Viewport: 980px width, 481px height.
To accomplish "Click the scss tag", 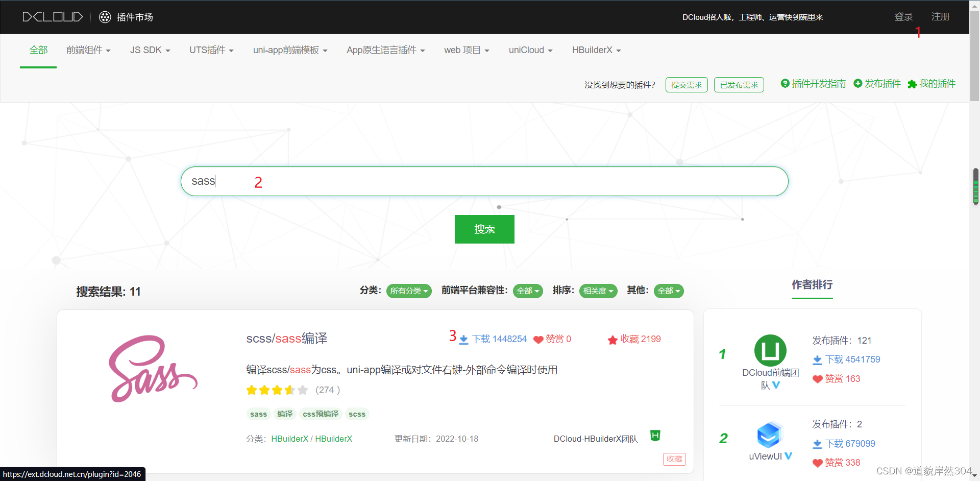I will pos(357,414).
